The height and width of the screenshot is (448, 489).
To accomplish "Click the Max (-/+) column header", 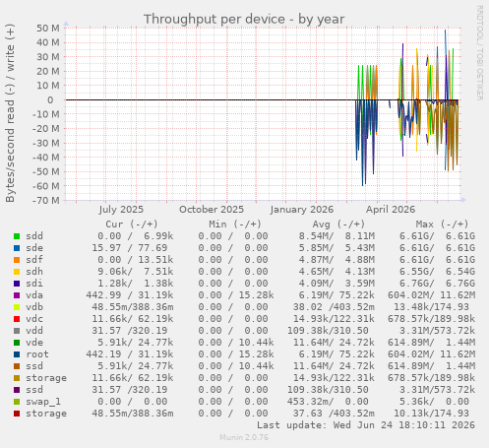I will coord(443,224).
